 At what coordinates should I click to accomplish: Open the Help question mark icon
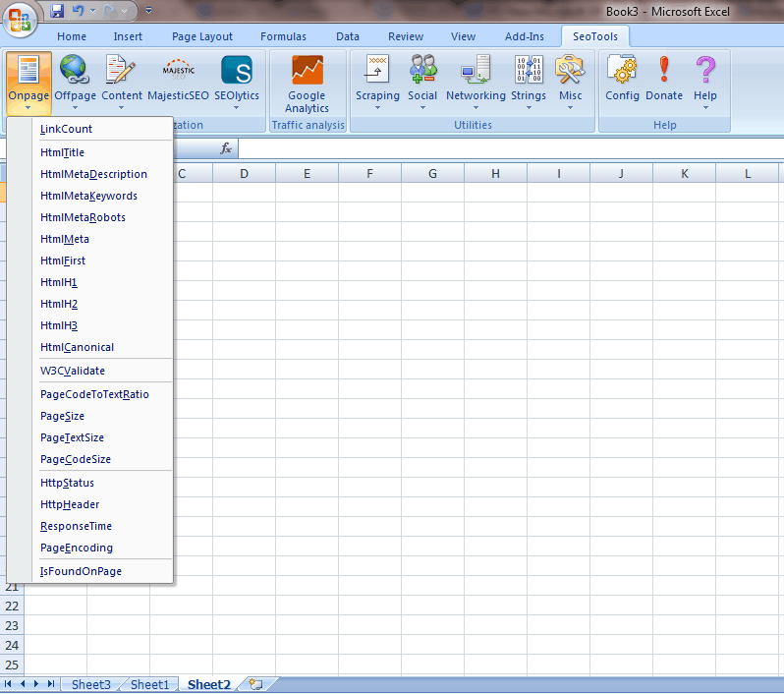(x=705, y=69)
